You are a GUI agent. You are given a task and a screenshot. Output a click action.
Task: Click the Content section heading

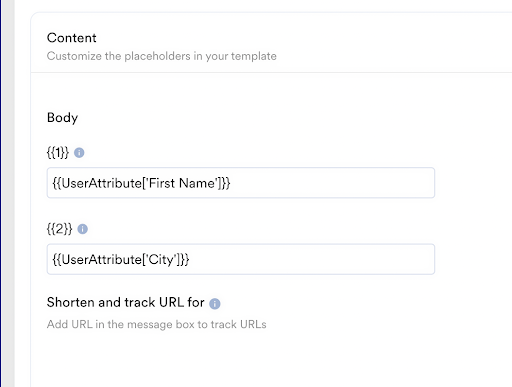point(72,38)
